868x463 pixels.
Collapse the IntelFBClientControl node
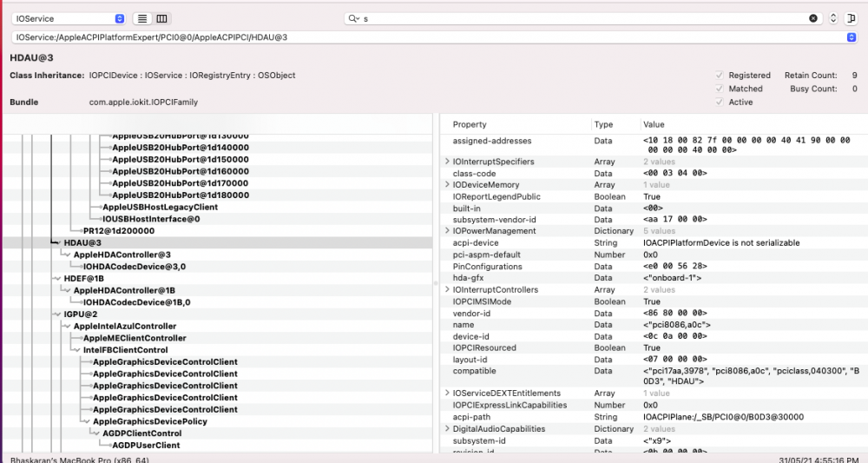[x=77, y=350]
